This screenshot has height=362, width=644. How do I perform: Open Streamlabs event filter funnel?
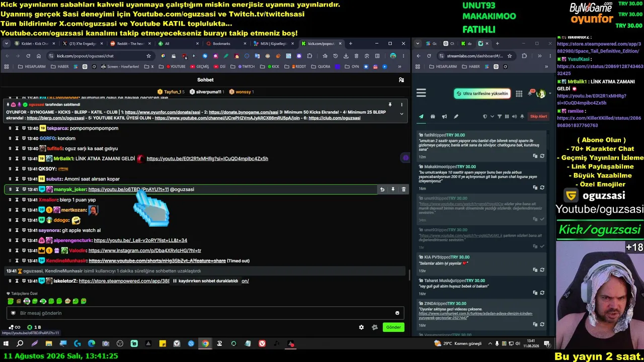[500, 117]
